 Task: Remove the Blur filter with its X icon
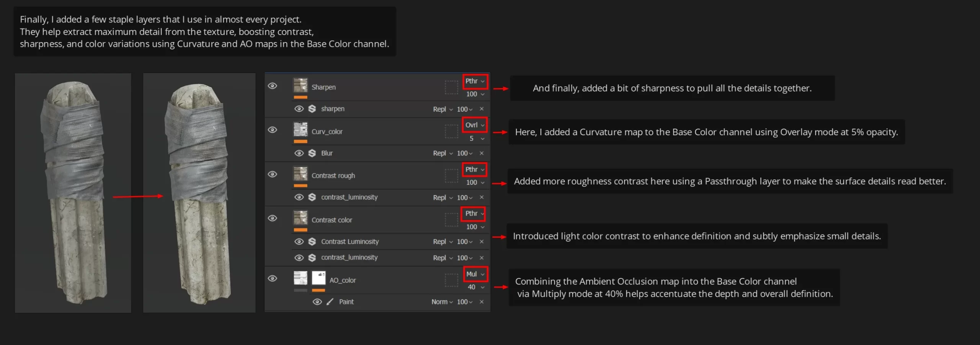tap(482, 153)
